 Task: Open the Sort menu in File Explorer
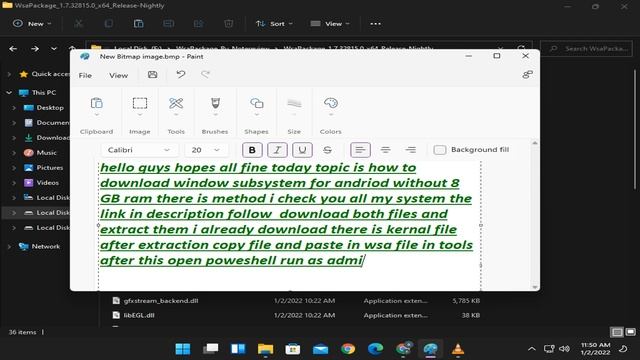[274, 24]
